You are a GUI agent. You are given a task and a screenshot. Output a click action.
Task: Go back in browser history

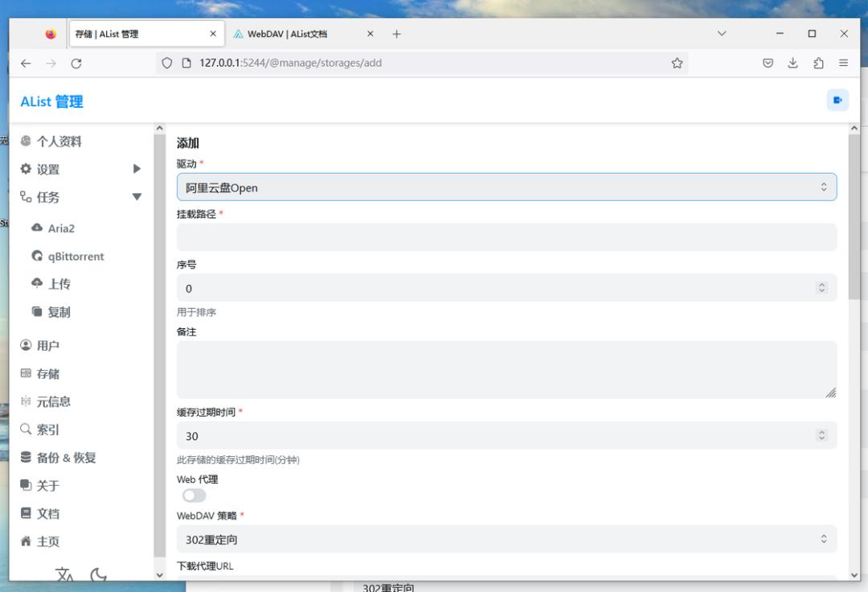[26, 63]
